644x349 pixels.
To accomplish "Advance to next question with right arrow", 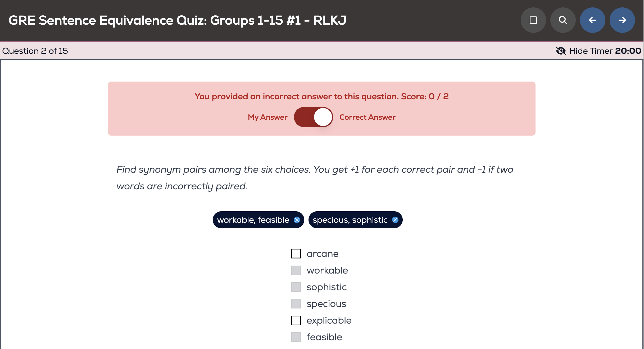I will click(x=622, y=20).
